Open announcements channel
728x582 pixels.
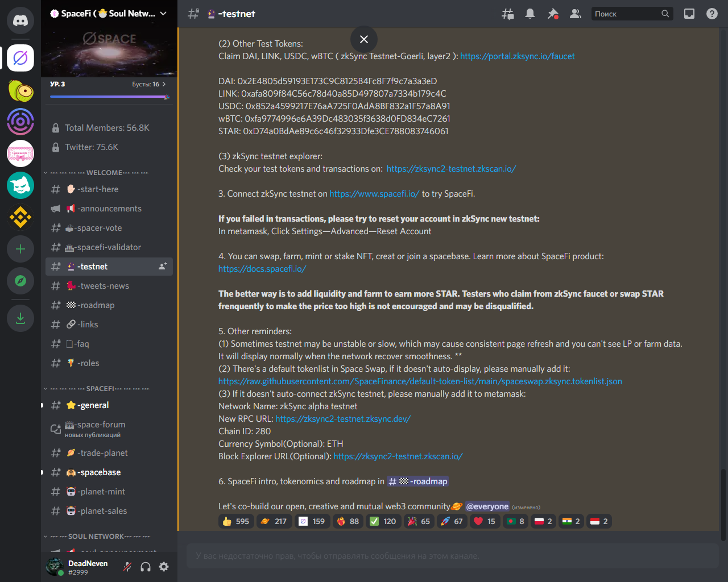pos(109,209)
